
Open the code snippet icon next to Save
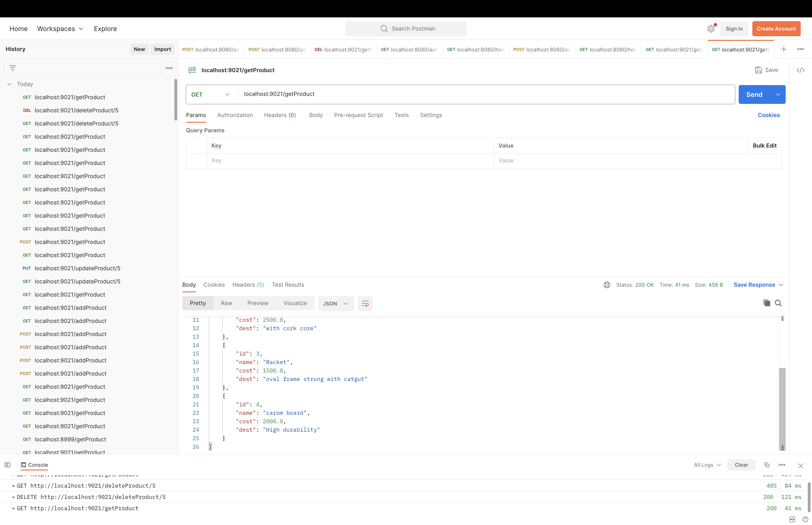tap(801, 70)
